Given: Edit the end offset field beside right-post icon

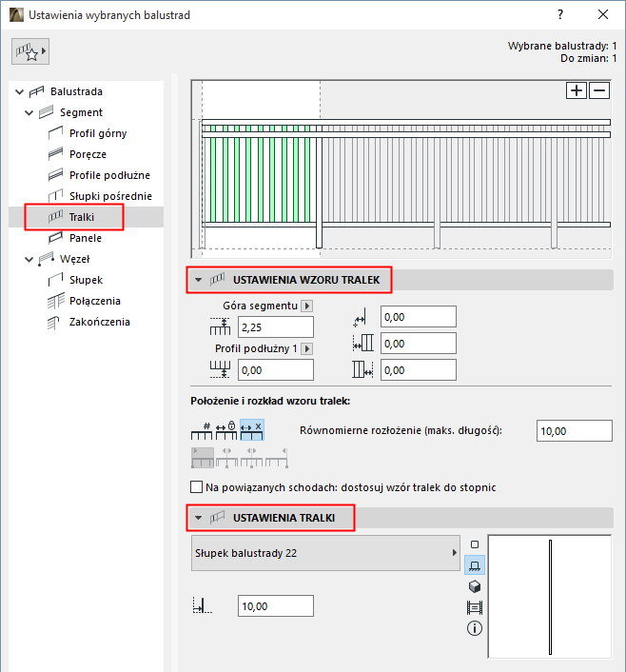Looking at the screenshot, I should coord(419,370).
